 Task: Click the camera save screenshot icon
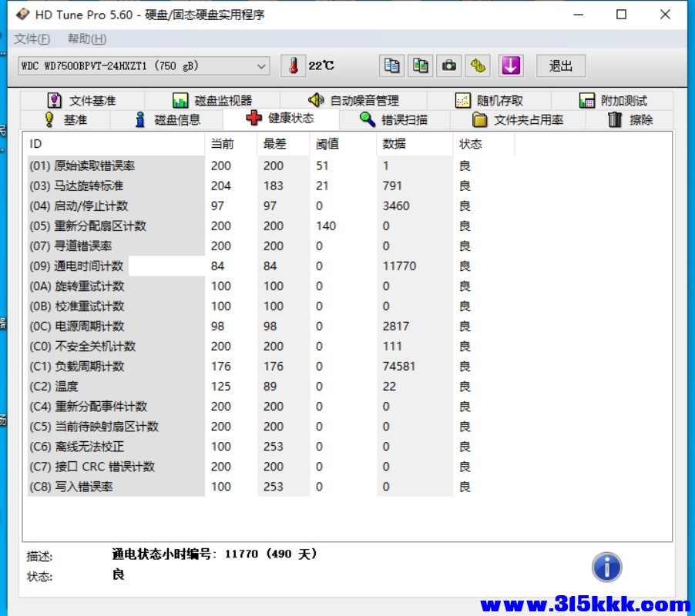(x=449, y=66)
